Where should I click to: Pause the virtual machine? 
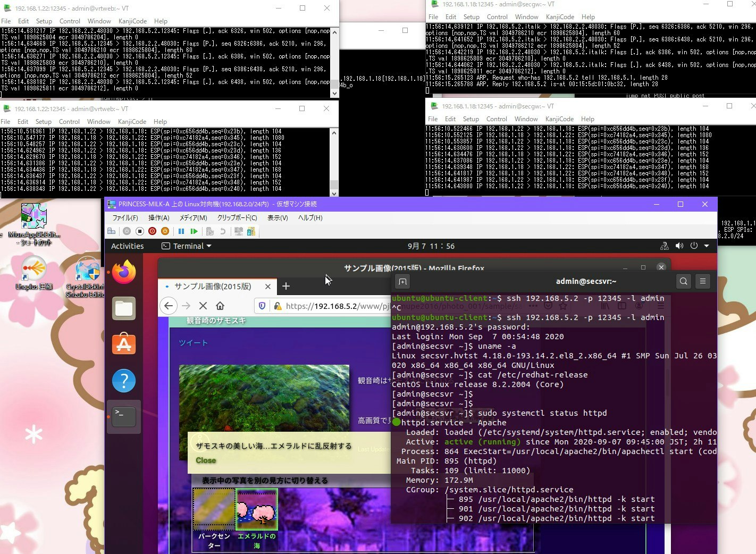tap(181, 231)
